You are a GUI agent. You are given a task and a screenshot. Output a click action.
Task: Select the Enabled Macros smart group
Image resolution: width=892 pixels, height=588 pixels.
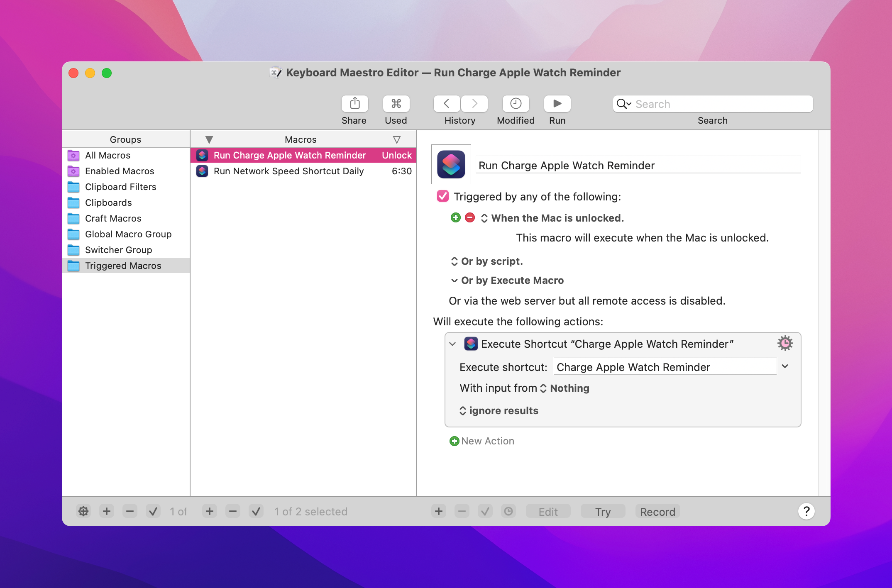[126, 171]
